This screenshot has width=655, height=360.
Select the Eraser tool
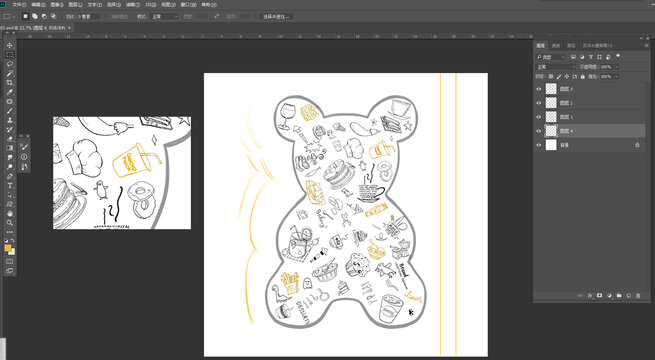click(x=10, y=139)
